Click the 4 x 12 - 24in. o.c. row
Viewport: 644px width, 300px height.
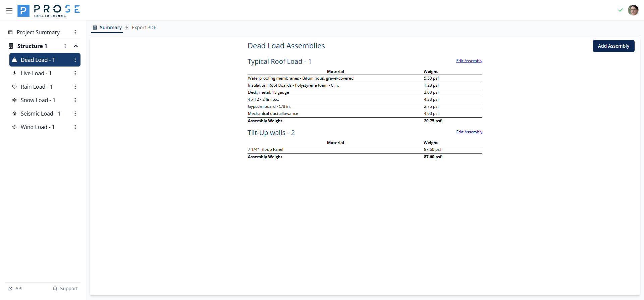coord(365,99)
